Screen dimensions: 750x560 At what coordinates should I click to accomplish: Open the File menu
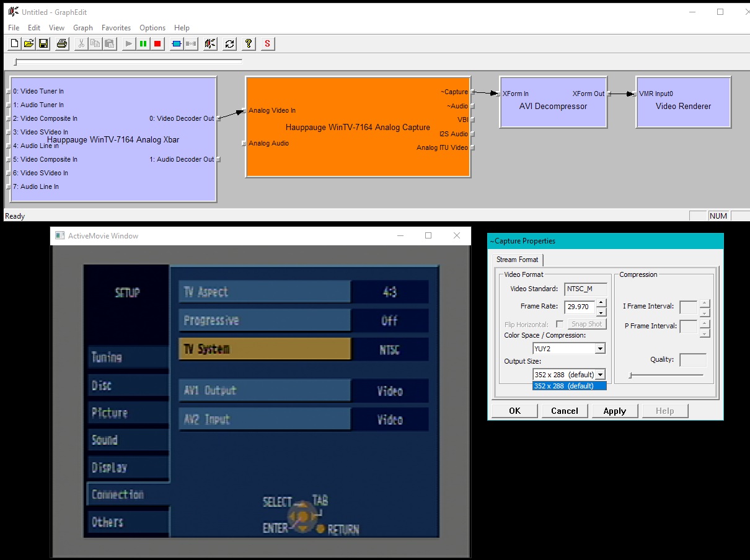point(14,28)
